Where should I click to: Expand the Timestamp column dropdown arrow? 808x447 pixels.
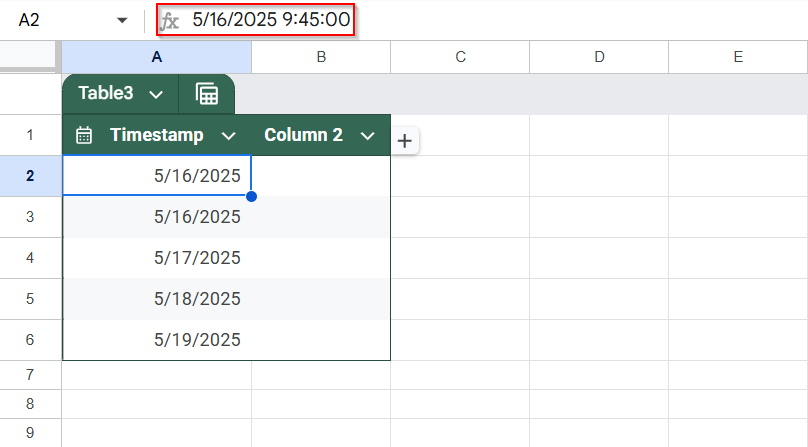pyautogui.click(x=228, y=136)
